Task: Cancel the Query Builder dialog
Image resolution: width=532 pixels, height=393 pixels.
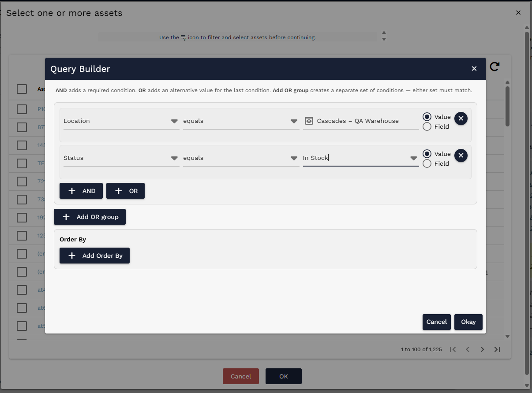Action: (437, 322)
